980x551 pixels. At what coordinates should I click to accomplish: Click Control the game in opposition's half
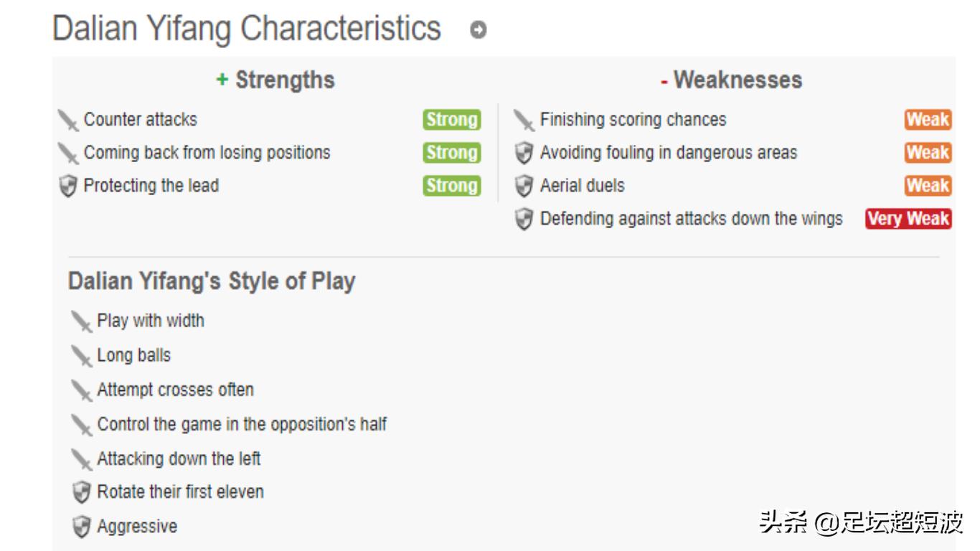pyautogui.click(x=242, y=424)
